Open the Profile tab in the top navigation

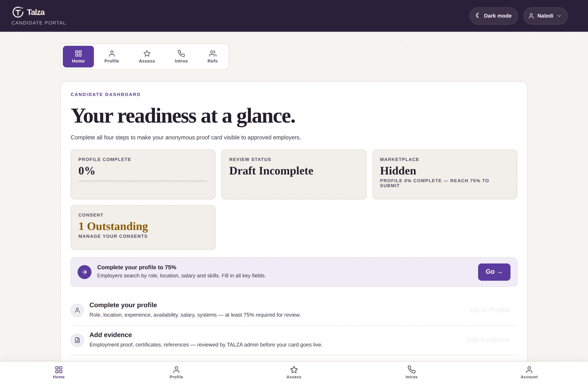(x=112, y=56)
